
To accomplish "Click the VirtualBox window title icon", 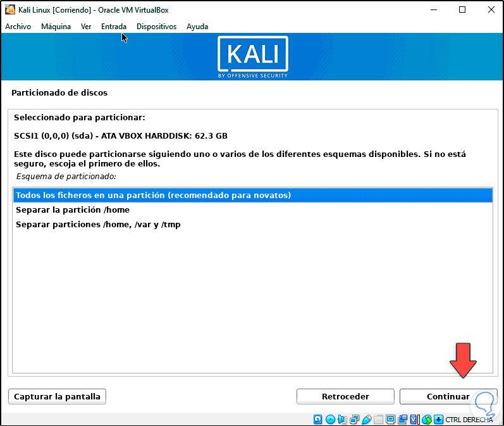I will [x=10, y=9].
